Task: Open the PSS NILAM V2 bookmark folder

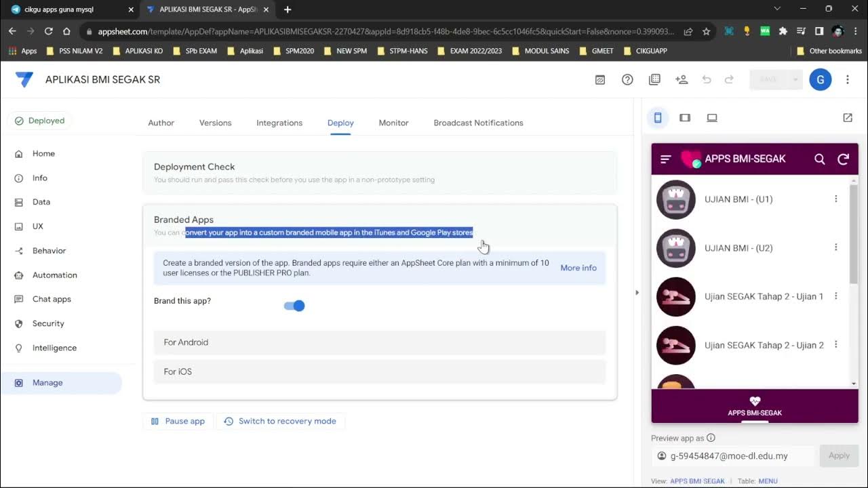Action: point(75,51)
